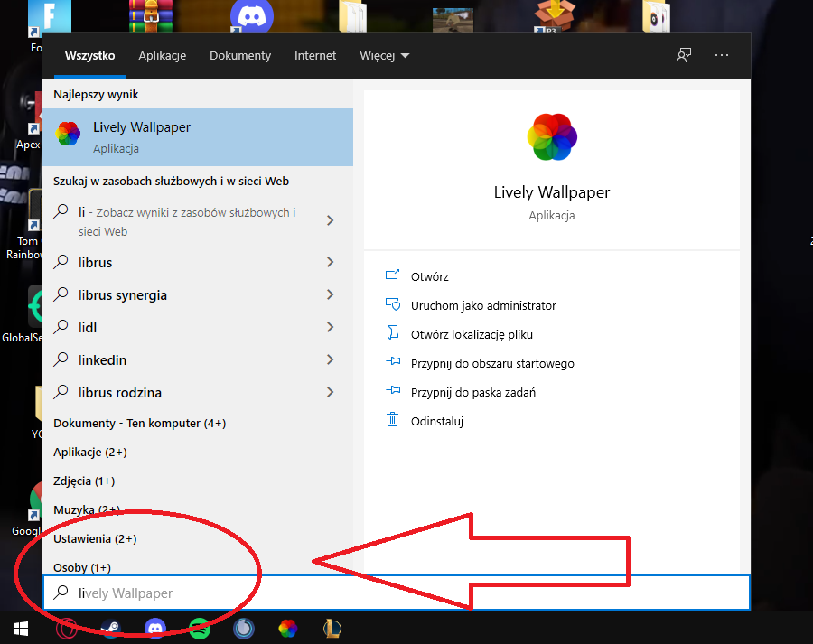Viewport: 813px width, 644px height.
Task: Click the magnifier icon in search box
Action: 61,592
